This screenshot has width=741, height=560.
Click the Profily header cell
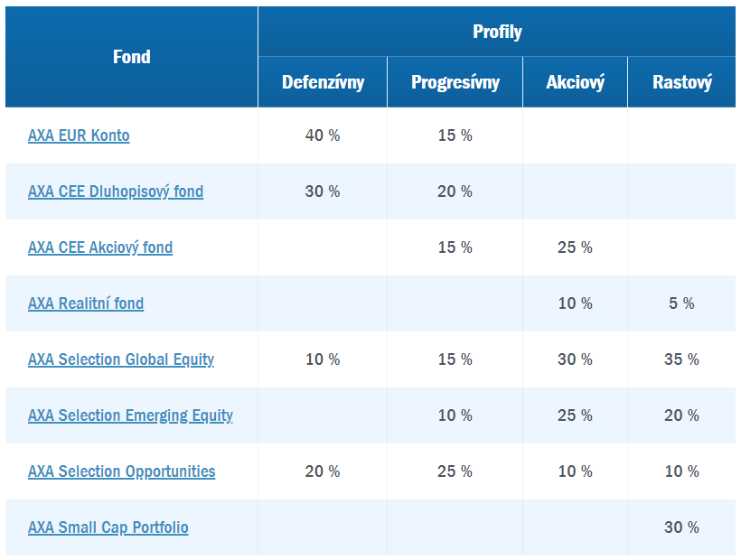[497, 33]
